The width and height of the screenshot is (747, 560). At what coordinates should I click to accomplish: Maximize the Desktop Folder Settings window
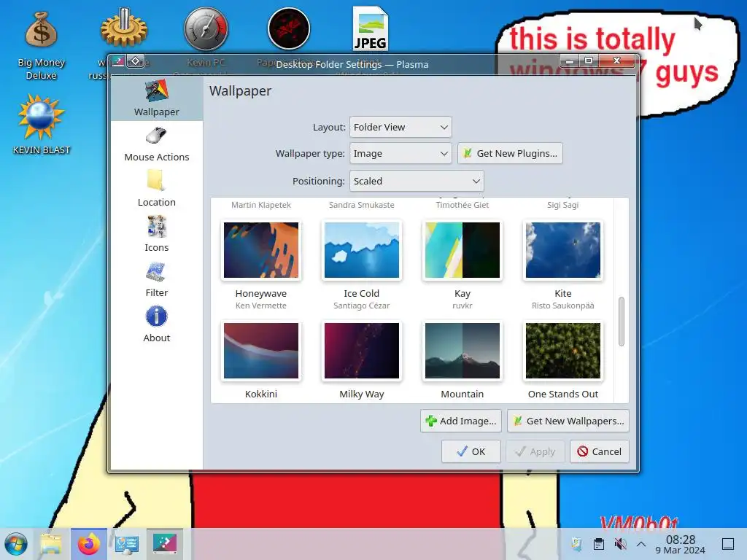pyautogui.click(x=589, y=61)
